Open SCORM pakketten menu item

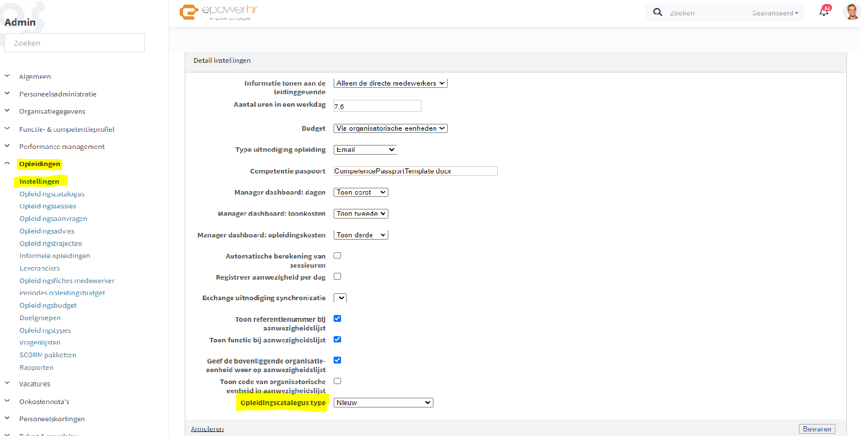point(48,355)
